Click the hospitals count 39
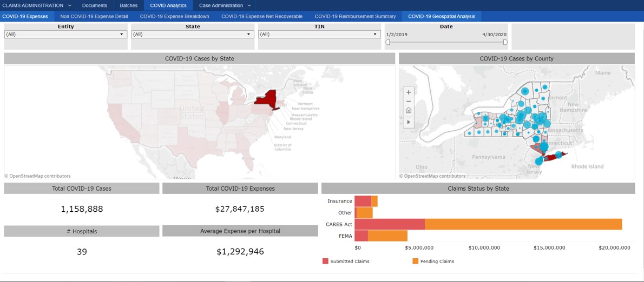This screenshot has width=644, height=282. click(x=82, y=252)
